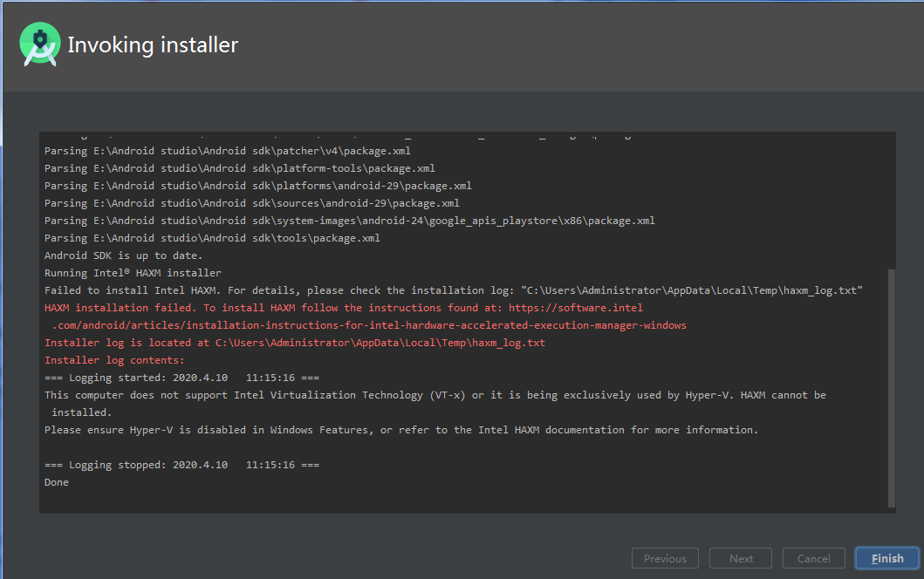The width and height of the screenshot is (924, 579).
Task: Click the 'Done' log line
Action: click(57, 482)
